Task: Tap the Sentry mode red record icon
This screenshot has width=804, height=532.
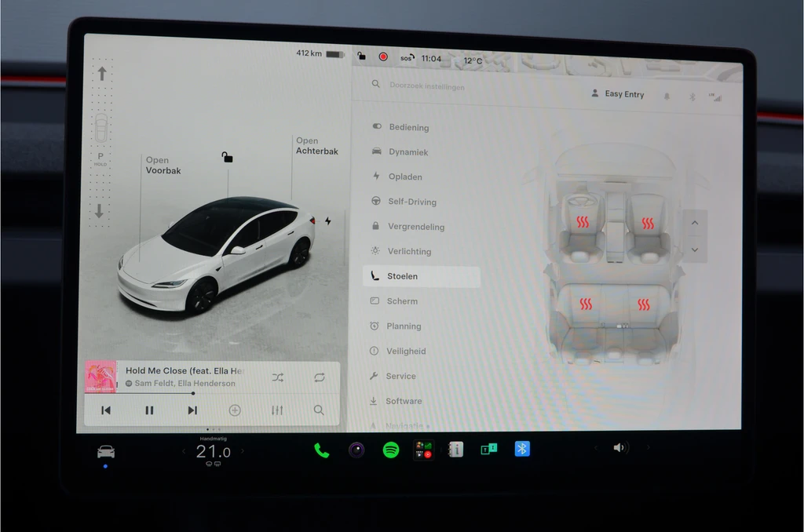Action: (383, 57)
